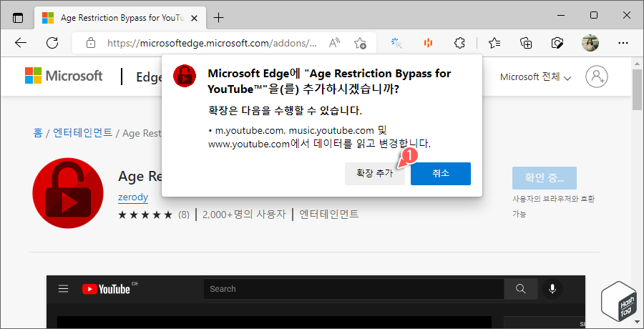Click the 엔터테인먼트 category text beside user count
Image resolution: width=644 pixels, height=329 pixels.
coord(329,214)
